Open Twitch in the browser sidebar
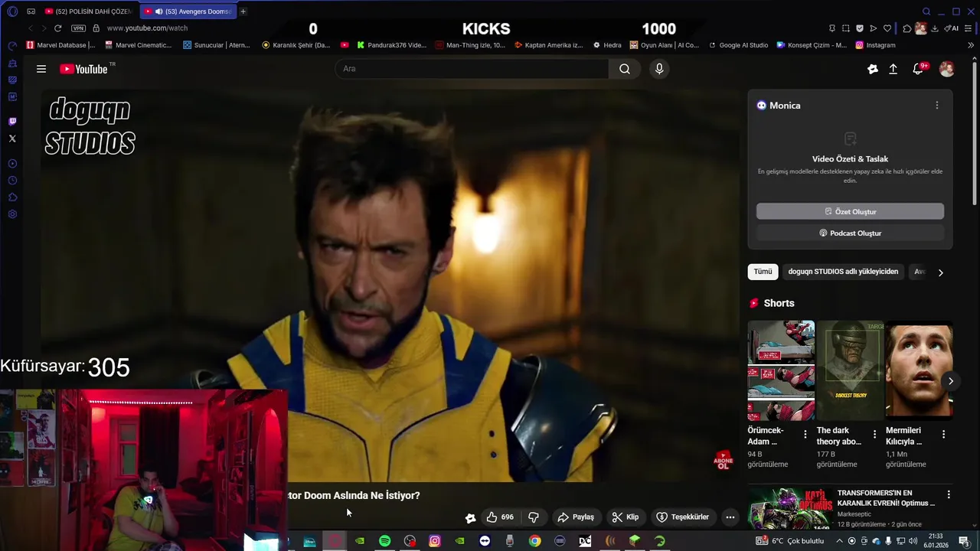Screen dimensions: 980x551 pos(12,122)
